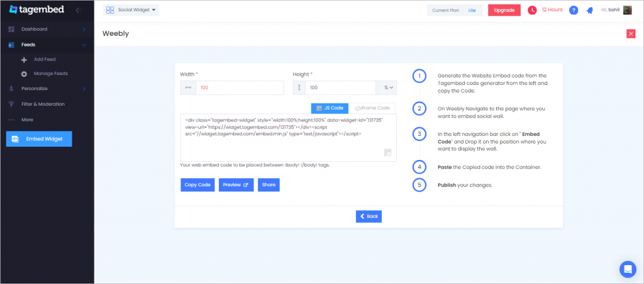Focus the Height input field

coord(341,88)
